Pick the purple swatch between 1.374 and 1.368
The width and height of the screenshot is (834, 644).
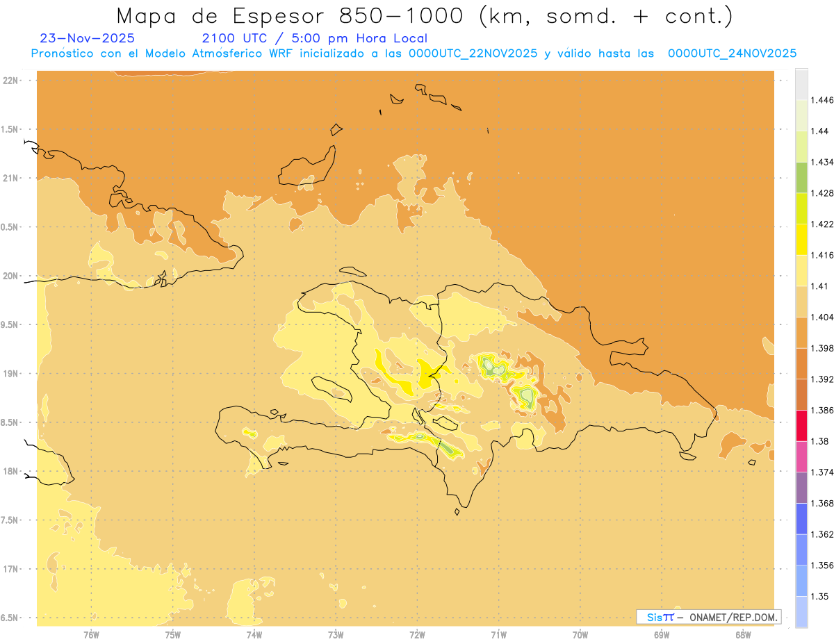coord(801,488)
